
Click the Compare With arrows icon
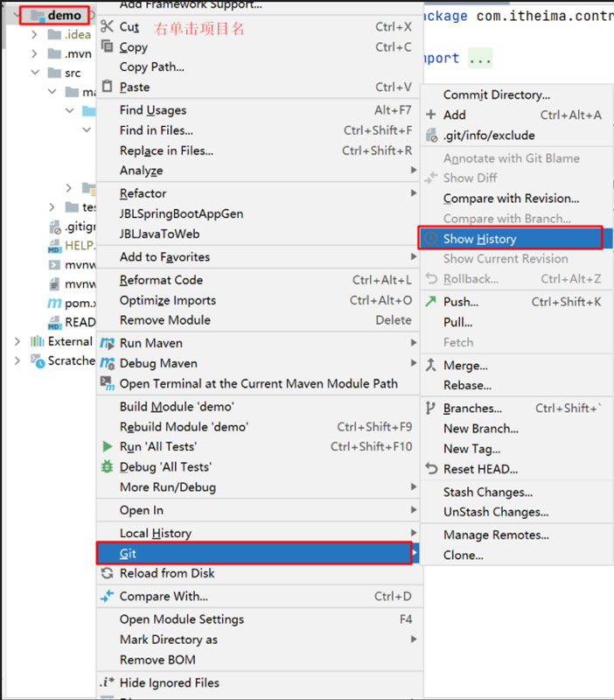pyautogui.click(x=107, y=596)
